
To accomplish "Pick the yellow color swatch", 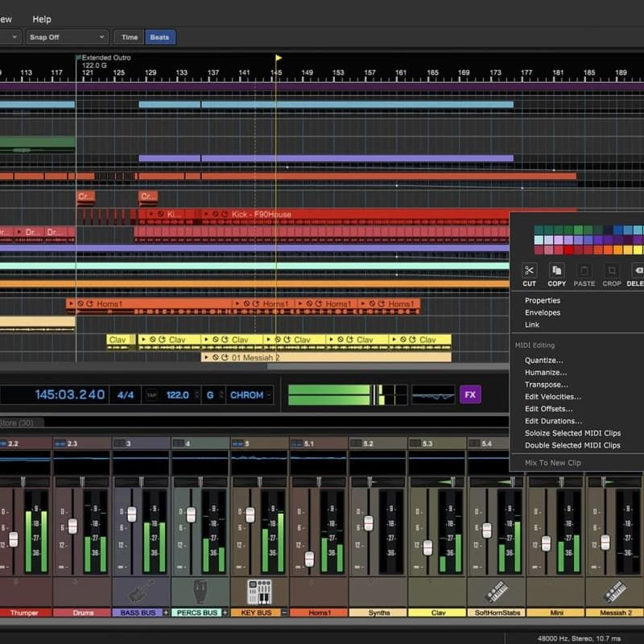I will [638, 250].
